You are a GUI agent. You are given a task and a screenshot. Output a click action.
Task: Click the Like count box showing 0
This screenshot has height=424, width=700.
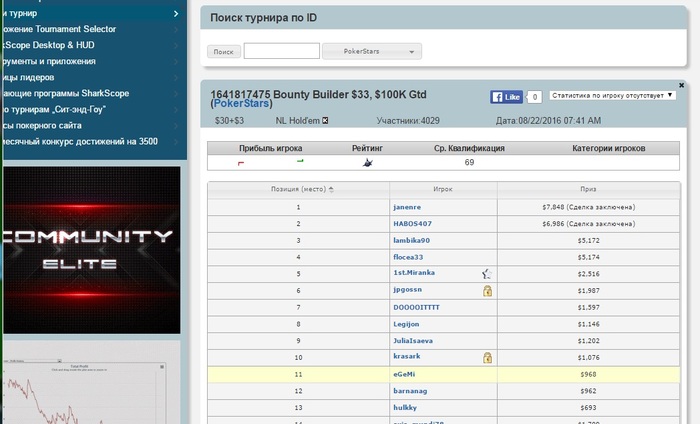(534, 97)
